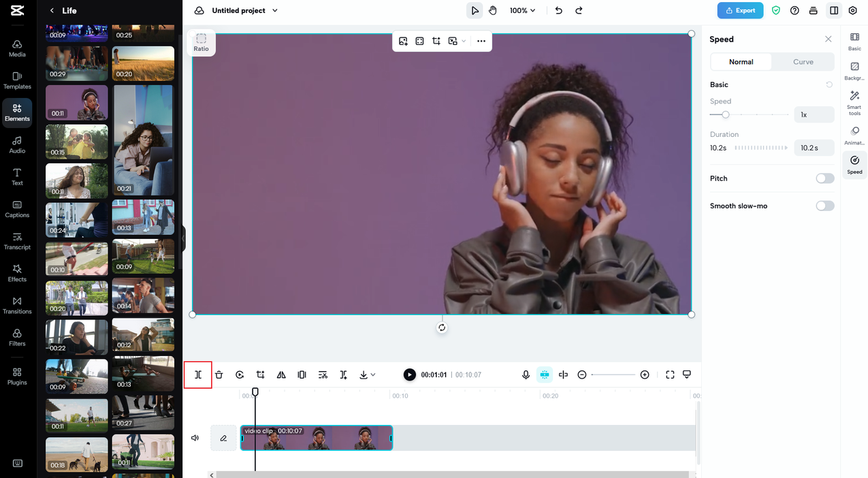Screen dimensions: 868x478
Task: Expand the dropdown arrow in floating preview toolbar
Action: coord(464,41)
